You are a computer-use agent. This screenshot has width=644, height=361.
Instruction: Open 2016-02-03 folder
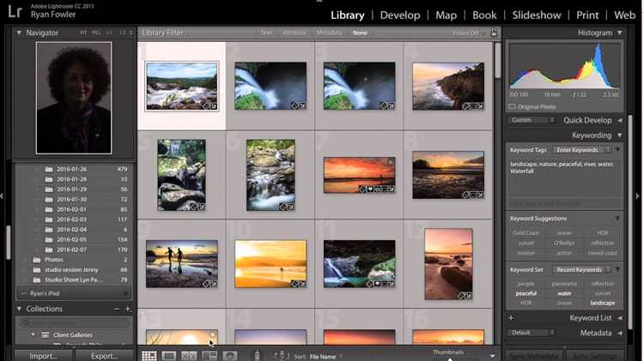coord(74,220)
